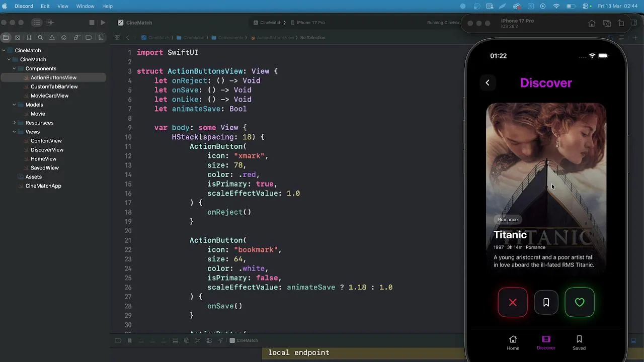Open the breakpoint navigator icon

click(89, 37)
